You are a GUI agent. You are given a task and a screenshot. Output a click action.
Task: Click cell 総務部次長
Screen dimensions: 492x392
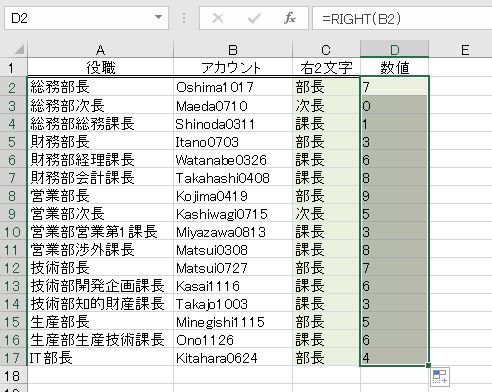(x=100, y=106)
